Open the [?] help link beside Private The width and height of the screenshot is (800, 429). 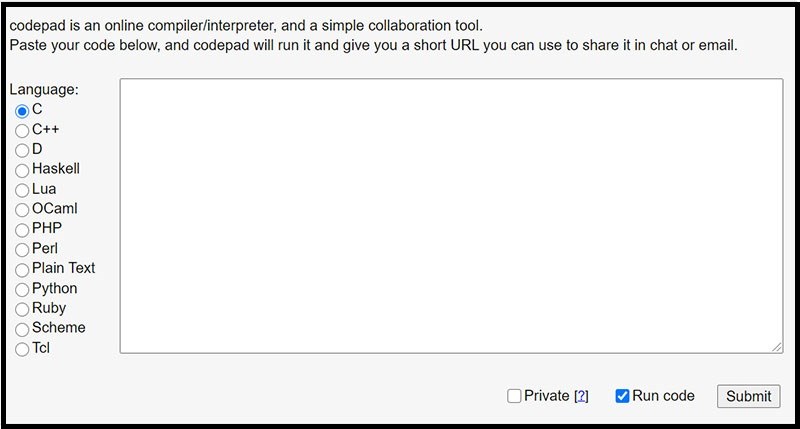click(x=581, y=396)
